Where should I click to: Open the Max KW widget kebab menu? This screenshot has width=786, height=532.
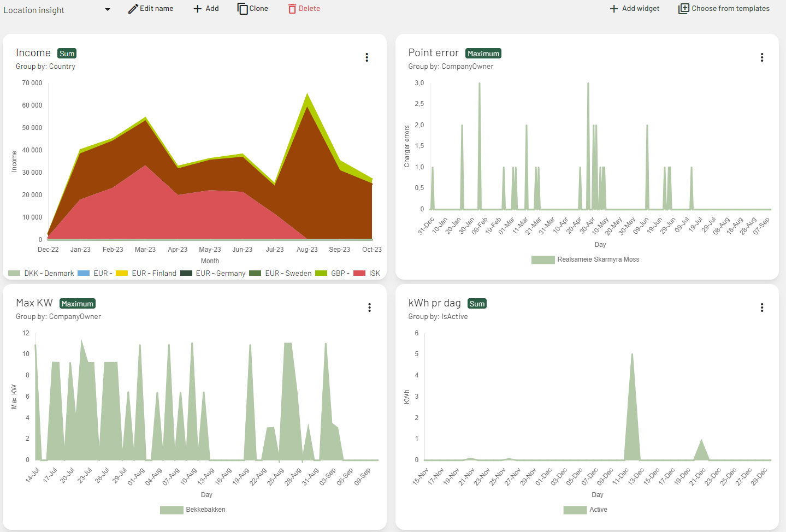[369, 308]
